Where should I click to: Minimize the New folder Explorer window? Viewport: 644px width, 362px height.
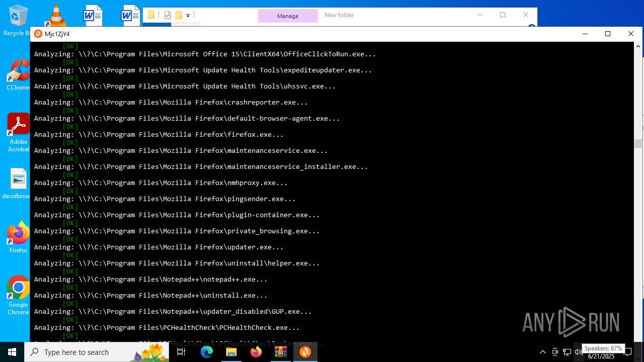tap(479, 15)
